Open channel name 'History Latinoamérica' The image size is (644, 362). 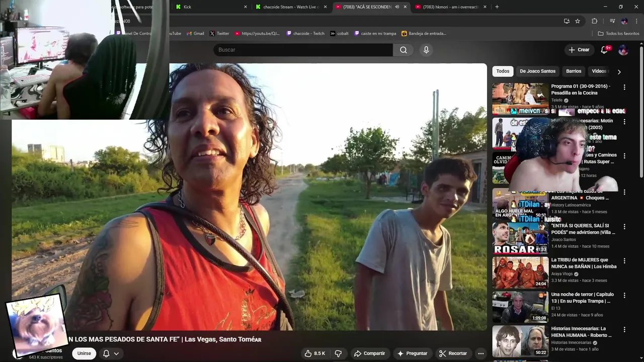[571, 205]
